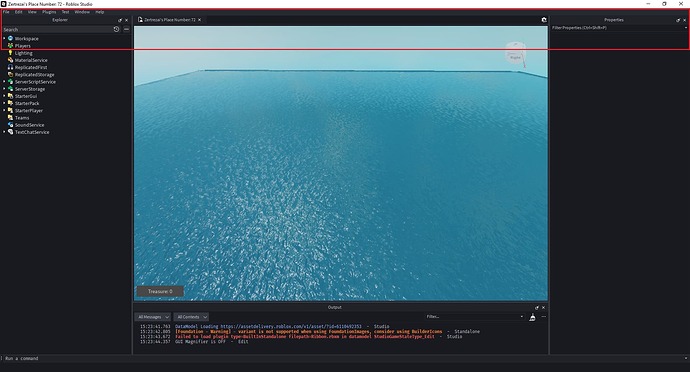The image size is (690, 372).
Task: Open the assetdelivery.roblox.com link in Output
Action: (291, 327)
